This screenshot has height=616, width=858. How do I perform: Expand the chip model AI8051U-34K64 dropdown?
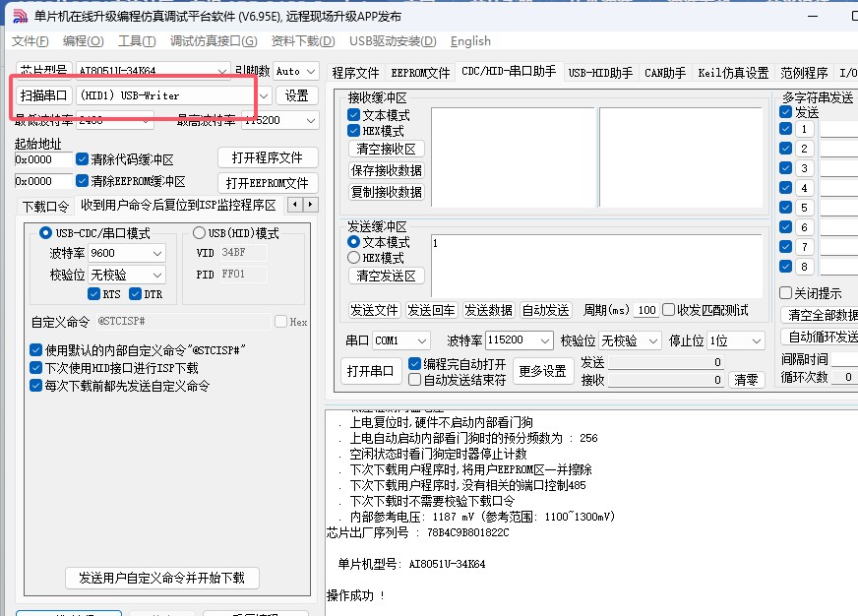pyautogui.click(x=221, y=71)
